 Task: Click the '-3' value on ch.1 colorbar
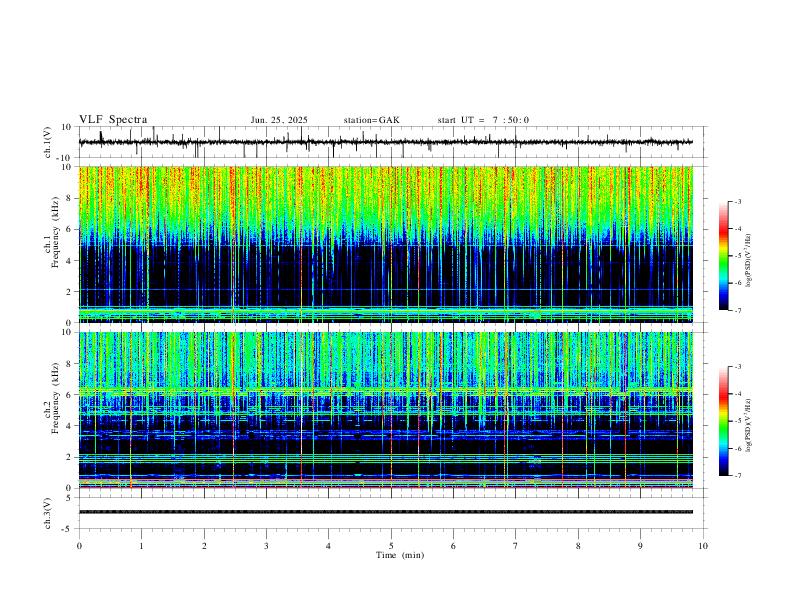click(738, 201)
